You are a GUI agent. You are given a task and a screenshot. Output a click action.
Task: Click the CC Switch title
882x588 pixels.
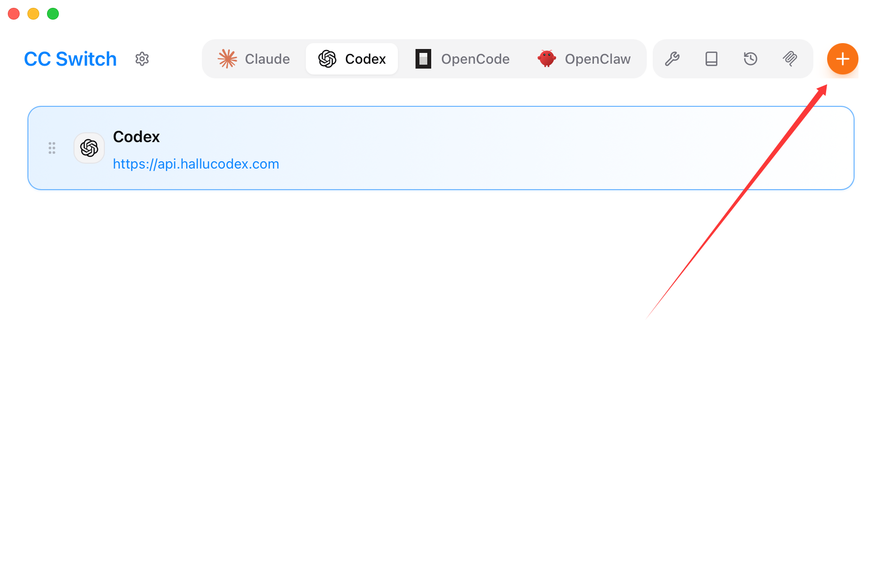tap(71, 59)
